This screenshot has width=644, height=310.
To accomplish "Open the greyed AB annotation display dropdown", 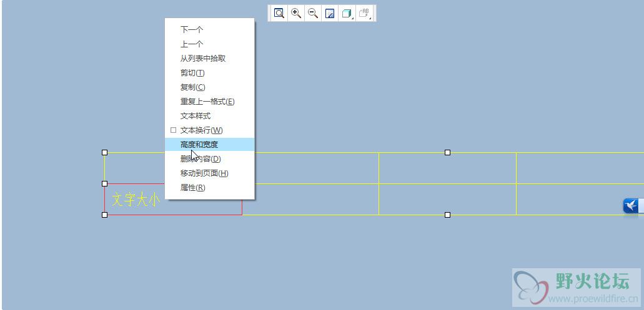I will (365, 13).
